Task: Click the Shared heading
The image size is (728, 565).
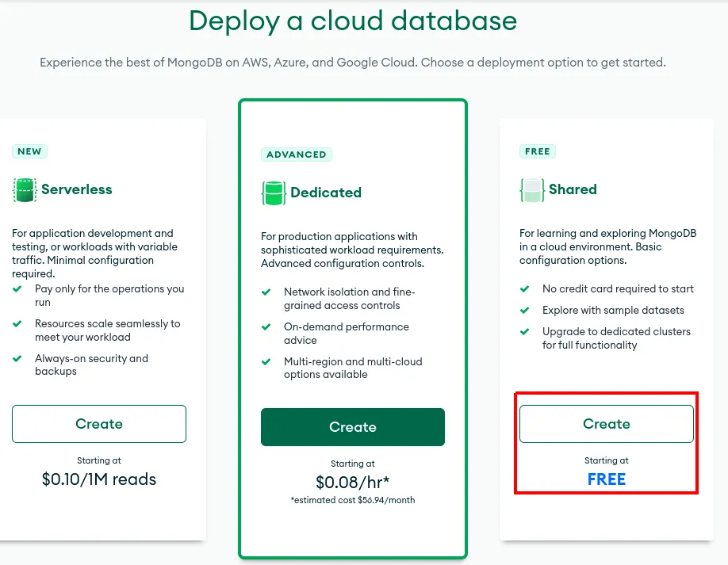Action: (573, 189)
